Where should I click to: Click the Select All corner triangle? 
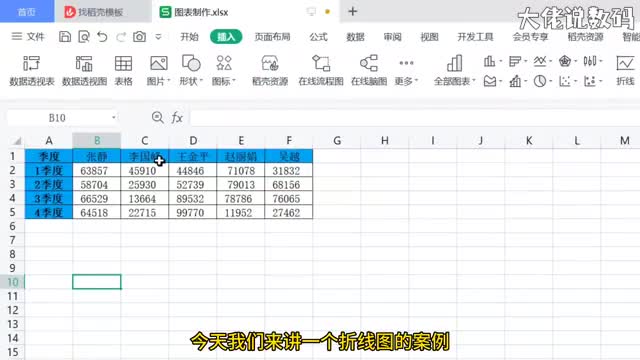pyautogui.click(x=17, y=141)
